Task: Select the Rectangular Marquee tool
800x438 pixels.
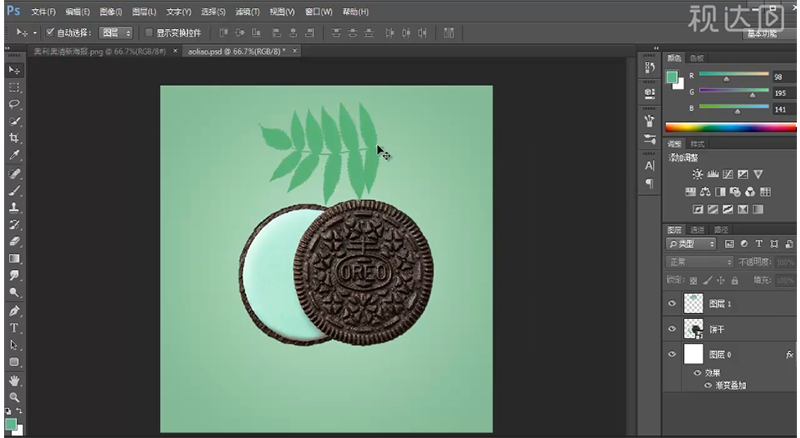Action: (14, 87)
